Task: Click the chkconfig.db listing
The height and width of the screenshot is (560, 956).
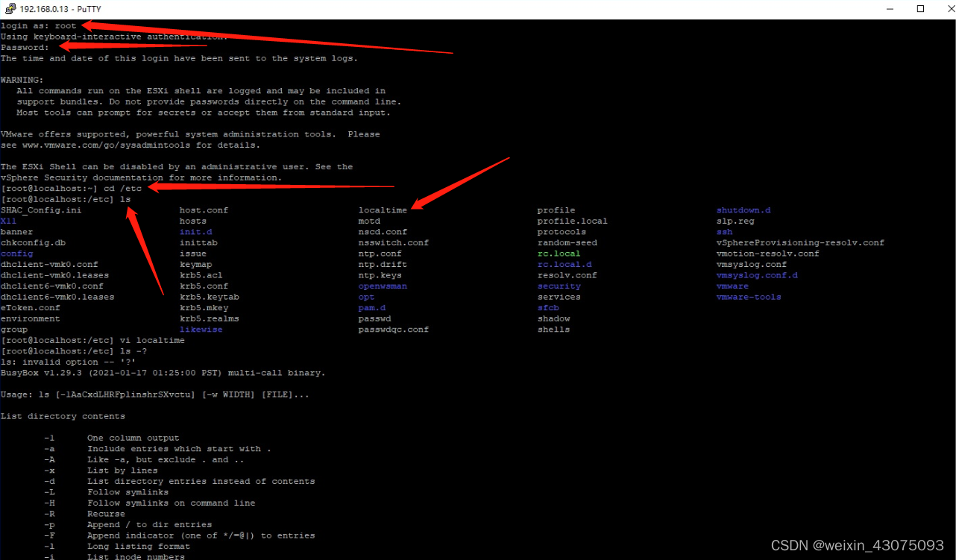Action: click(33, 242)
